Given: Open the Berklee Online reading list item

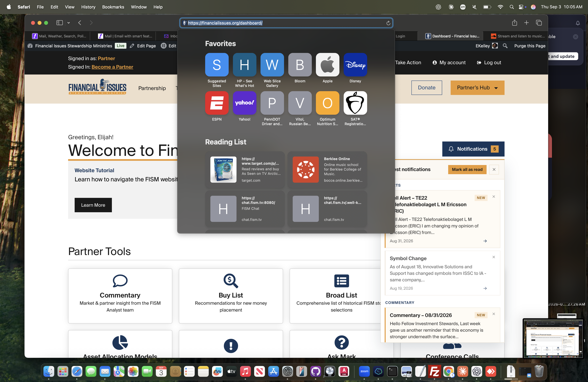Looking at the screenshot, I should point(327,169).
